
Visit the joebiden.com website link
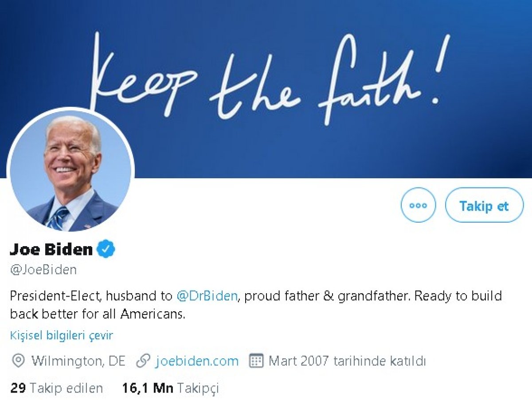click(x=197, y=361)
